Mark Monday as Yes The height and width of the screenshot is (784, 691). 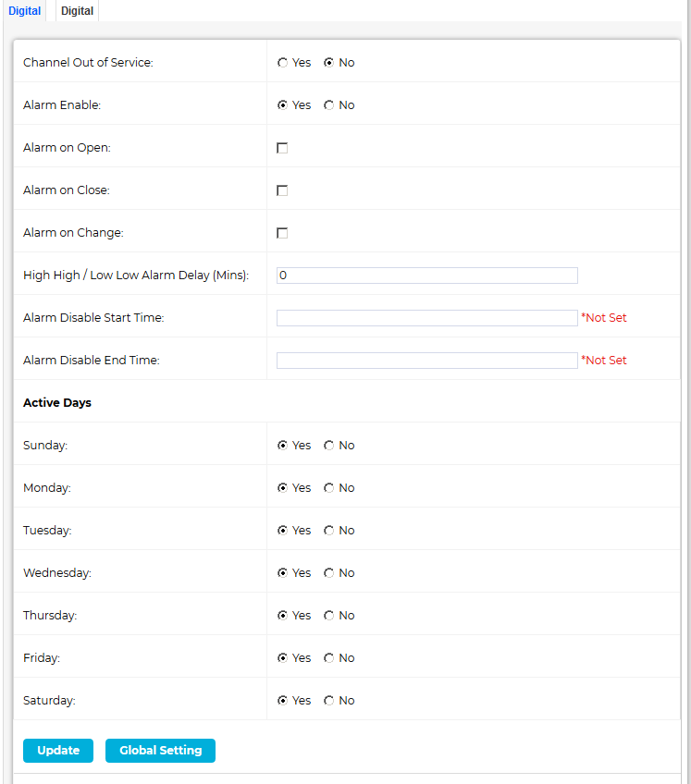click(283, 487)
